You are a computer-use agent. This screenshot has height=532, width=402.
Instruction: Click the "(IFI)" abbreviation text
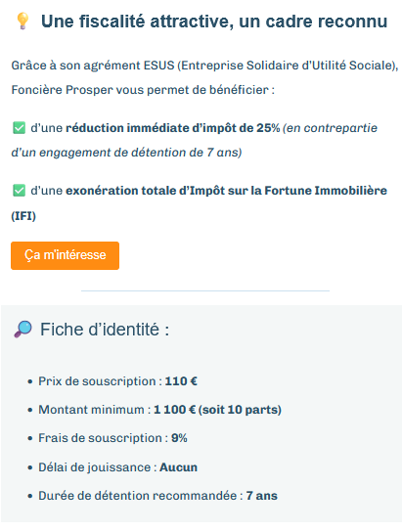23,216
